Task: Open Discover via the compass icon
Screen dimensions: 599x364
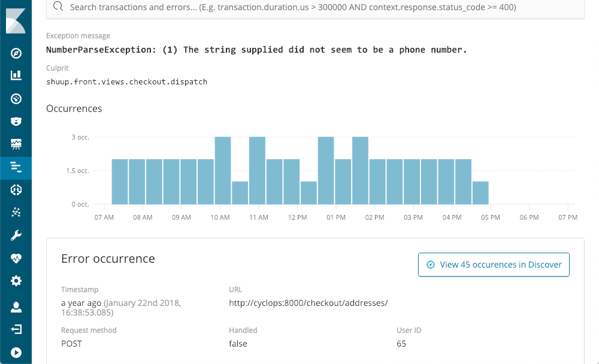Action: (x=16, y=53)
